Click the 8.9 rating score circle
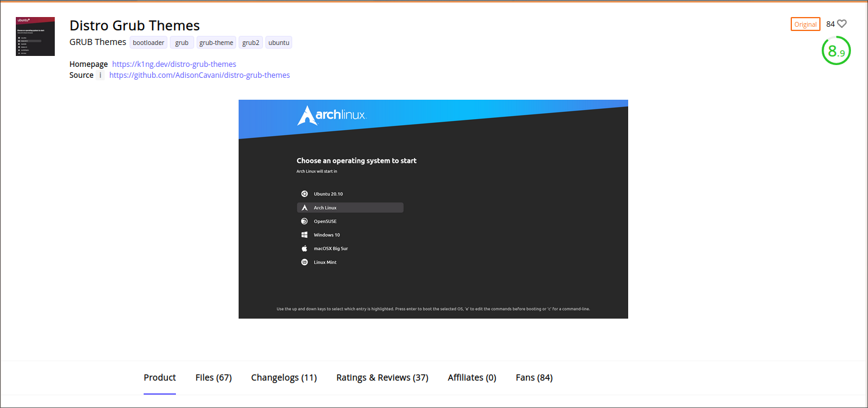Screen dimensions: 868x408 tap(836, 51)
